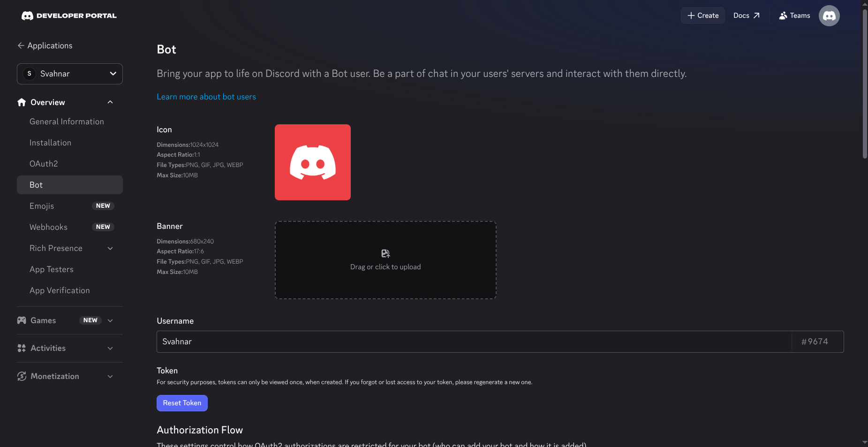
Task: Click the Authorization Flow heading
Action: click(200, 430)
